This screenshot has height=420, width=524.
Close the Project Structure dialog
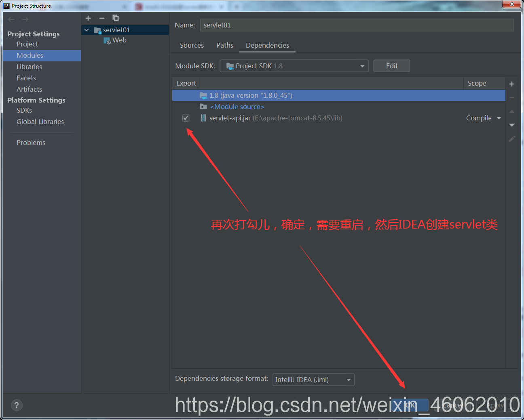pos(512,4)
